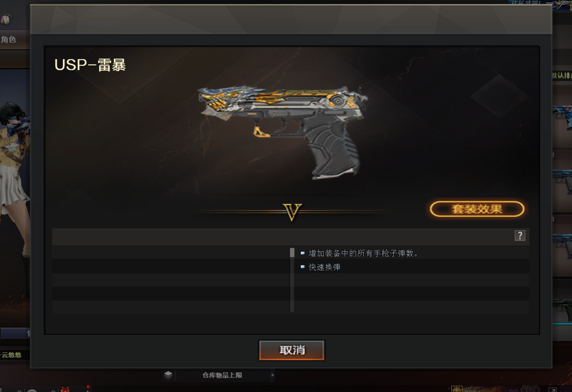572x392 pixels.
Task: Select the 快速换弹 attribute entry
Action: tap(325, 267)
